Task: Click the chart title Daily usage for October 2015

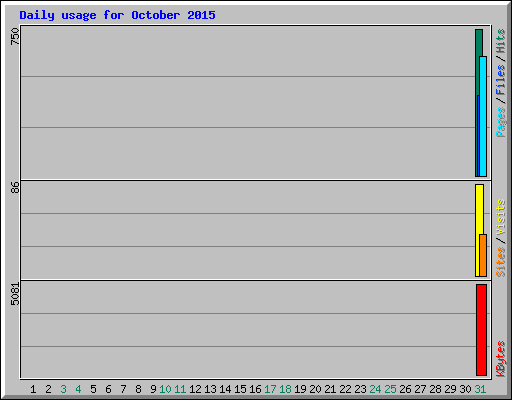Action: click(x=117, y=15)
